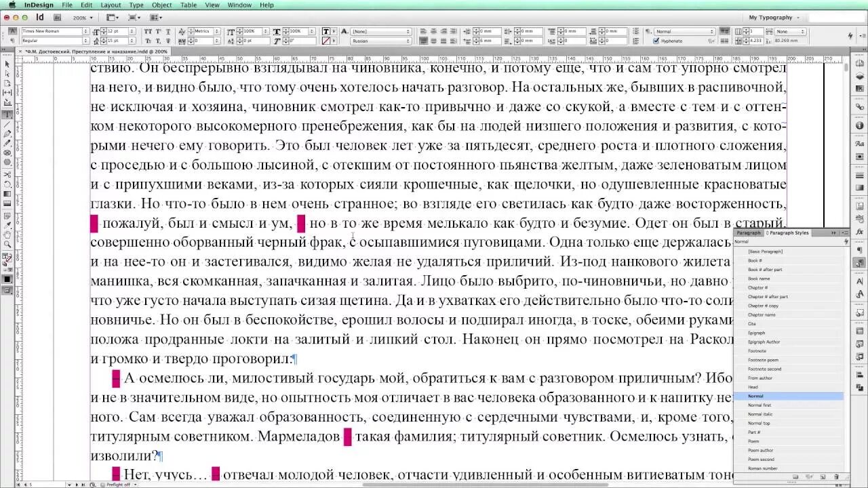Screen dimensions: 868x488
Task: Open the Type menu
Action: click(136, 5)
